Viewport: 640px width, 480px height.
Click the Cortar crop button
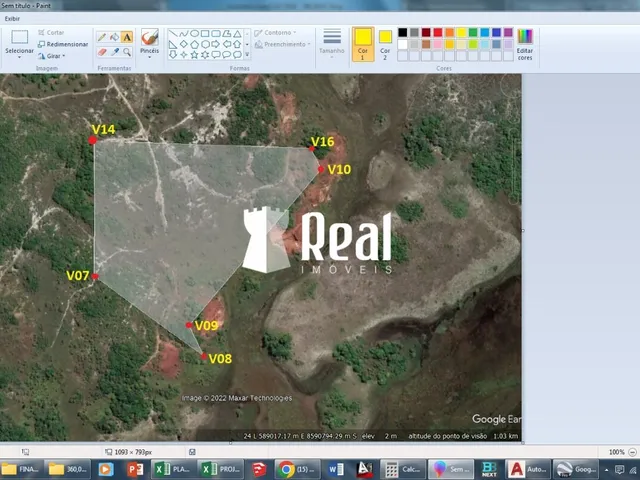coord(51,33)
